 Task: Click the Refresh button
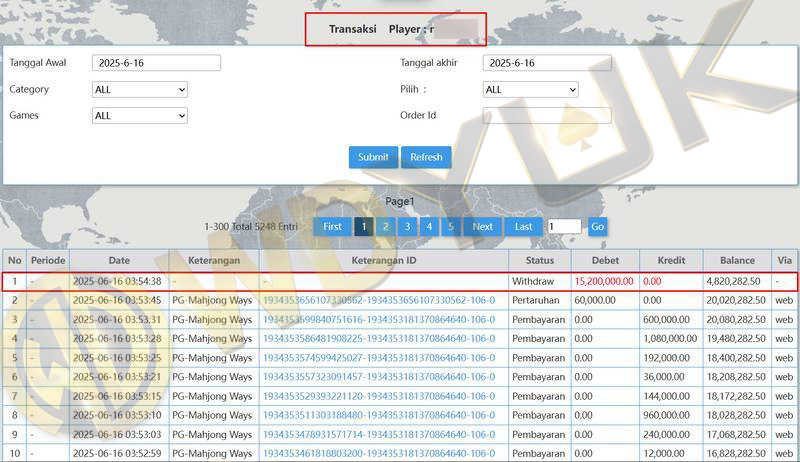coord(426,157)
